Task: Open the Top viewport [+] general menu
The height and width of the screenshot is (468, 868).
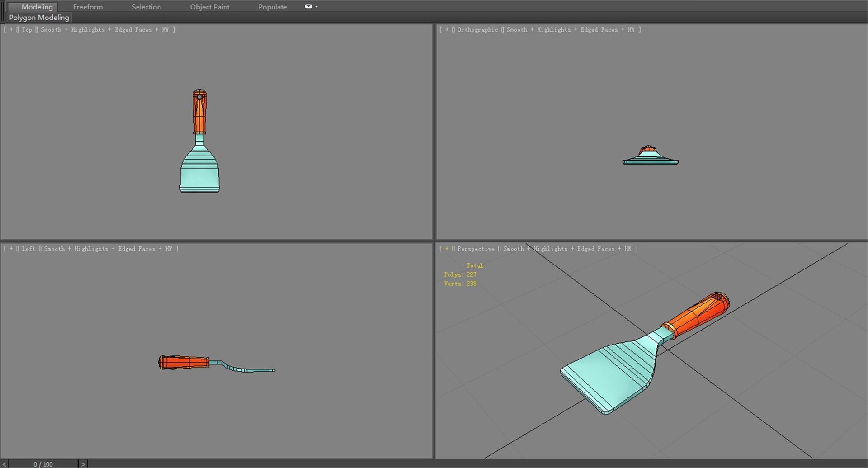Action: point(11,30)
